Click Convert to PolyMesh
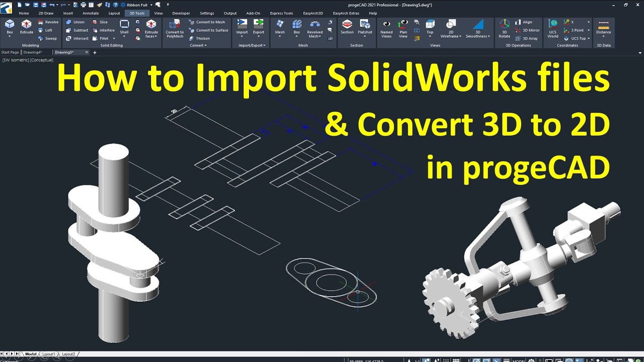This screenshot has width=644, height=362. coord(175,29)
